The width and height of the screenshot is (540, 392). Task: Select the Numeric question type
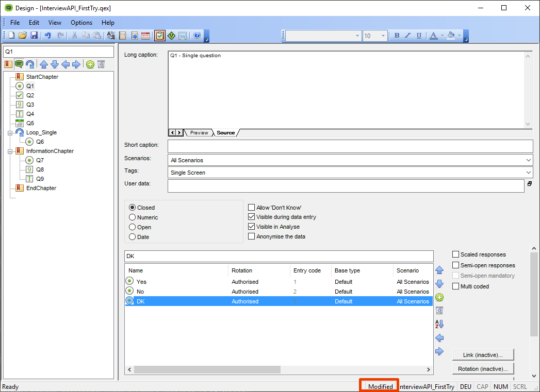point(132,217)
